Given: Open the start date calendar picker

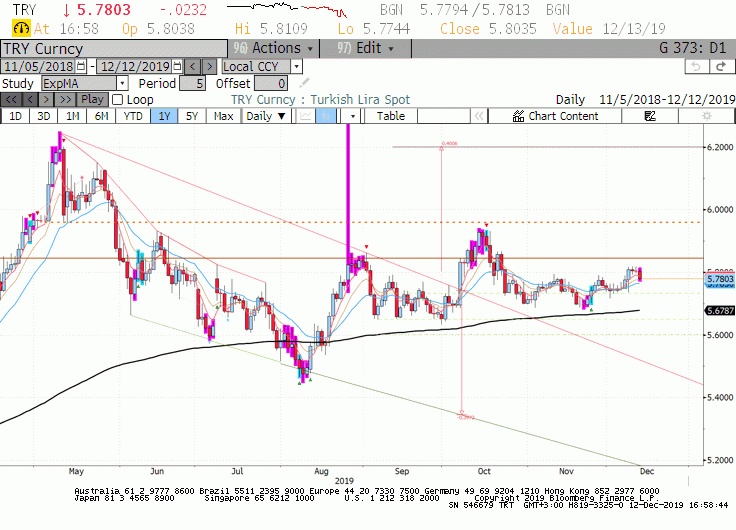Looking at the screenshot, I should click(81, 66).
